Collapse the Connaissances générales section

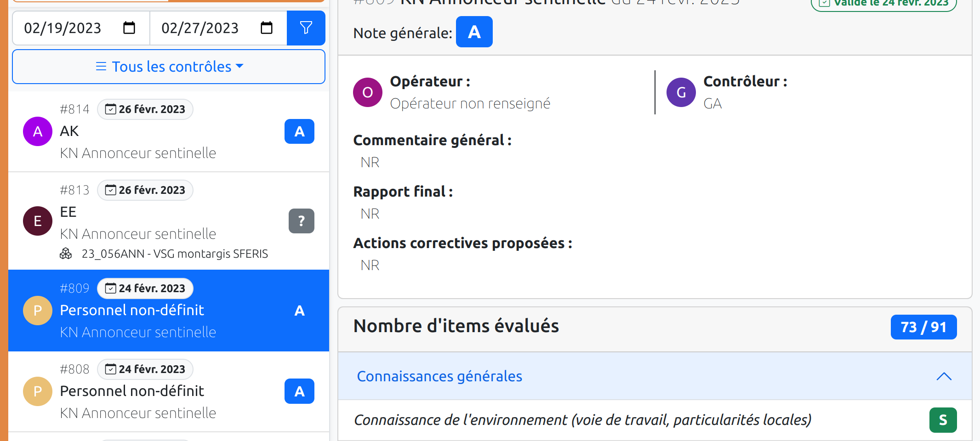tap(944, 376)
